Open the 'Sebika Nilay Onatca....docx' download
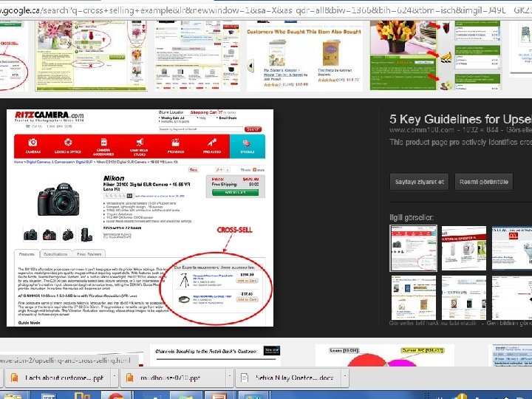This screenshot has width=532, height=399. [288, 378]
